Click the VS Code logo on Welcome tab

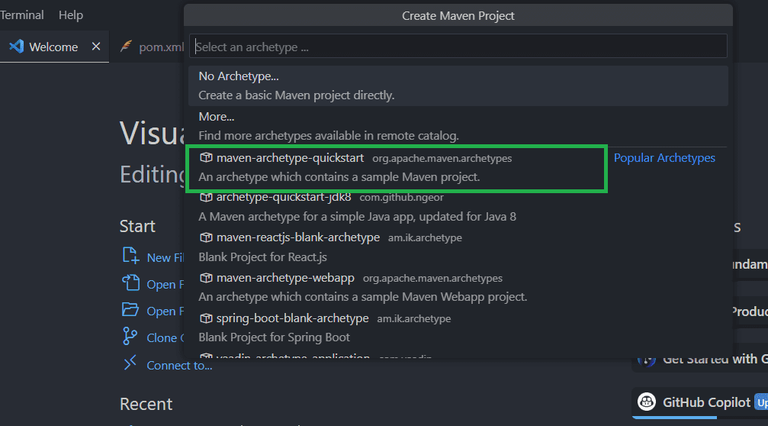point(16,47)
